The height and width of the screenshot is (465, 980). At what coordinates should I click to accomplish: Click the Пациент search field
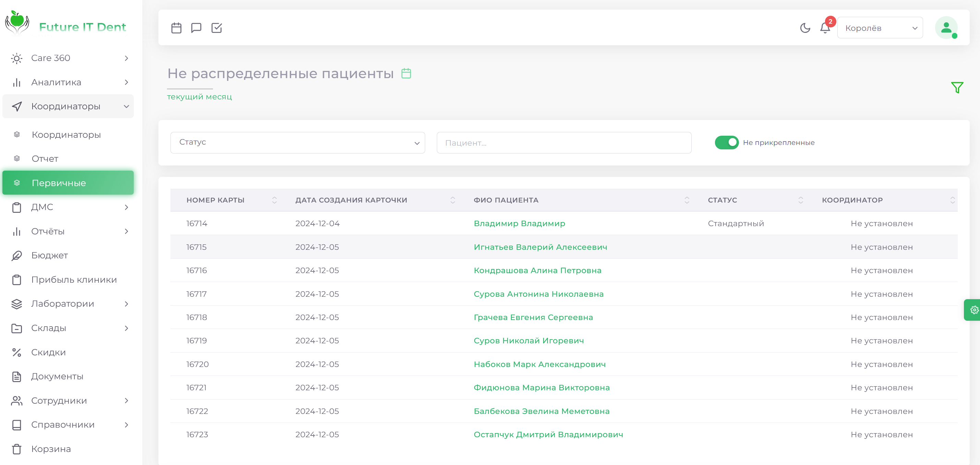tap(563, 143)
